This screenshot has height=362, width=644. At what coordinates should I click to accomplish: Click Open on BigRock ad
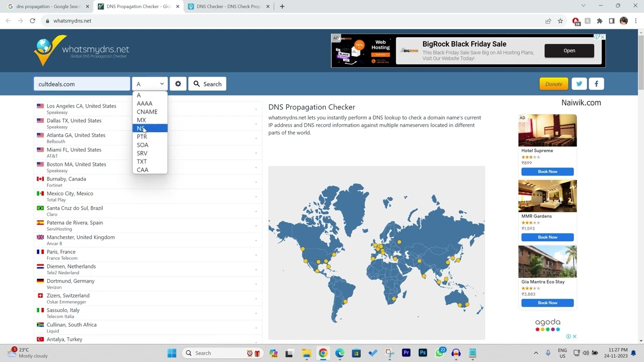[569, 50]
